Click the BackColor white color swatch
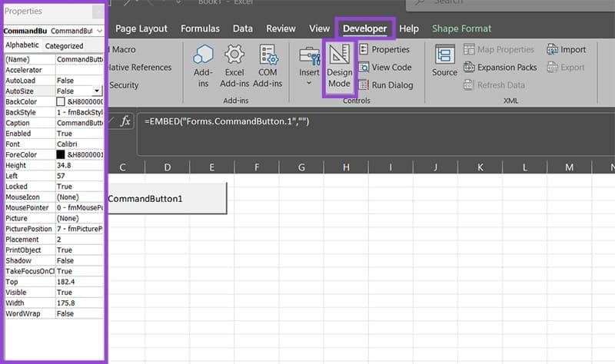The image size is (615, 364). click(x=61, y=101)
